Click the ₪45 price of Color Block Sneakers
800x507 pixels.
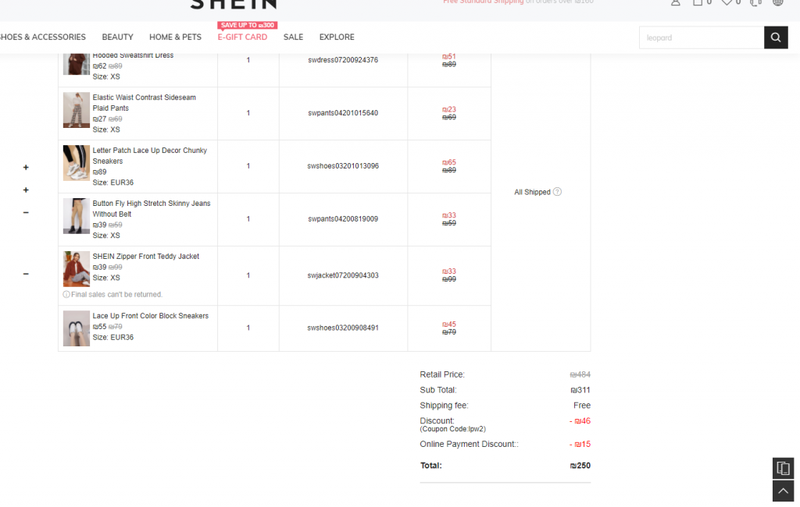[x=449, y=324]
